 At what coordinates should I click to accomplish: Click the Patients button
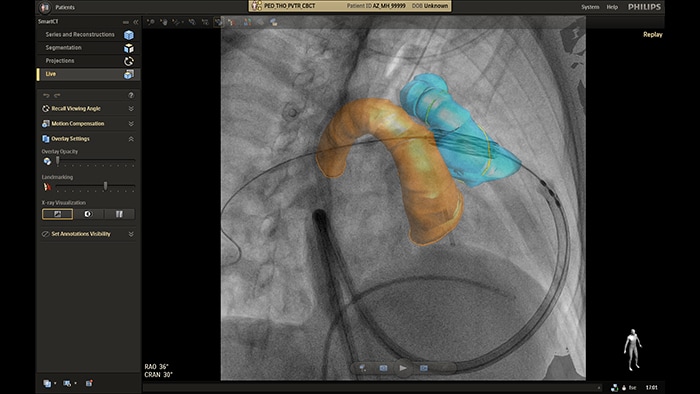pyautogui.click(x=65, y=7)
